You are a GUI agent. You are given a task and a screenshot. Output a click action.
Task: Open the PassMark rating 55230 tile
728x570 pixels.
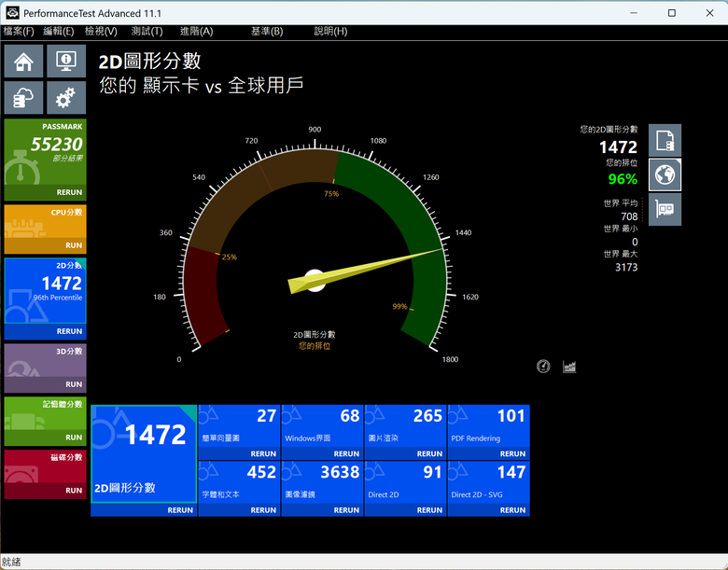click(45, 152)
